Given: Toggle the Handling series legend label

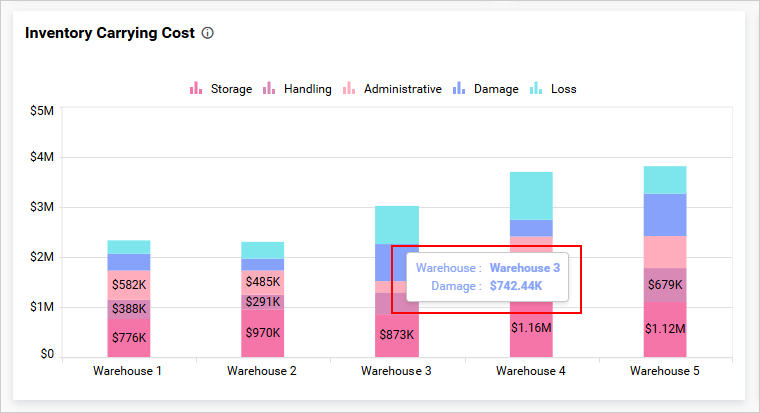Looking at the screenshot, I should [307, 89].
